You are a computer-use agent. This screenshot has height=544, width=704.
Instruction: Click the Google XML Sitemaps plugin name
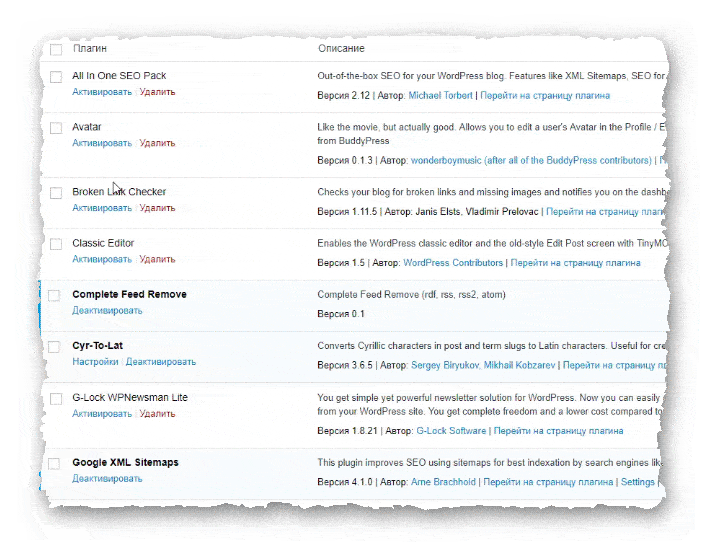point(125,462)
